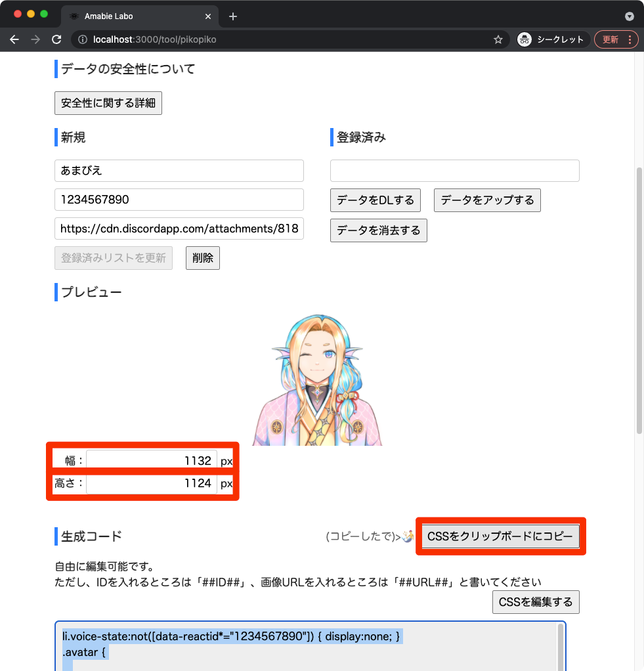
Task: Click the 新規 section heading
Action: click(73, 137)
